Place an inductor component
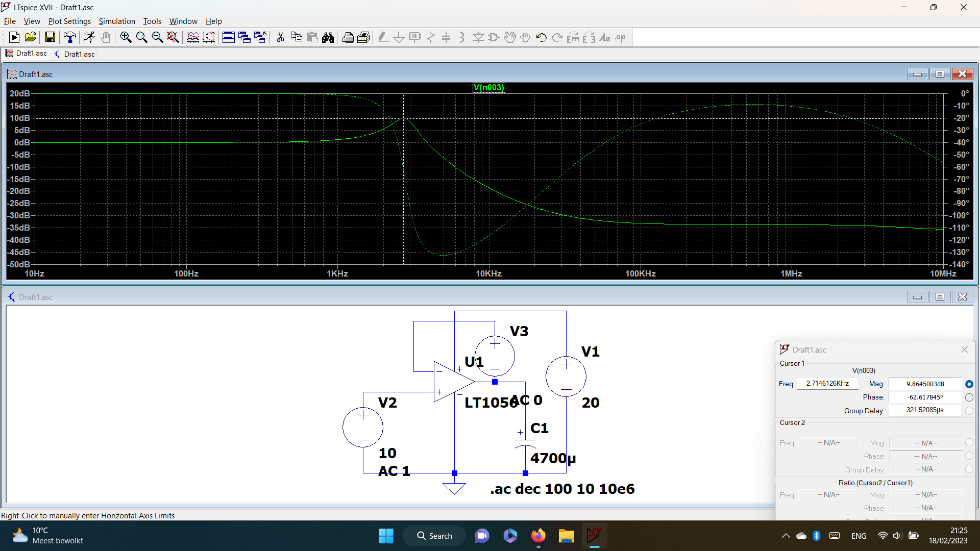980x551 pixels. pyautogui.click(x=462, y=37)
